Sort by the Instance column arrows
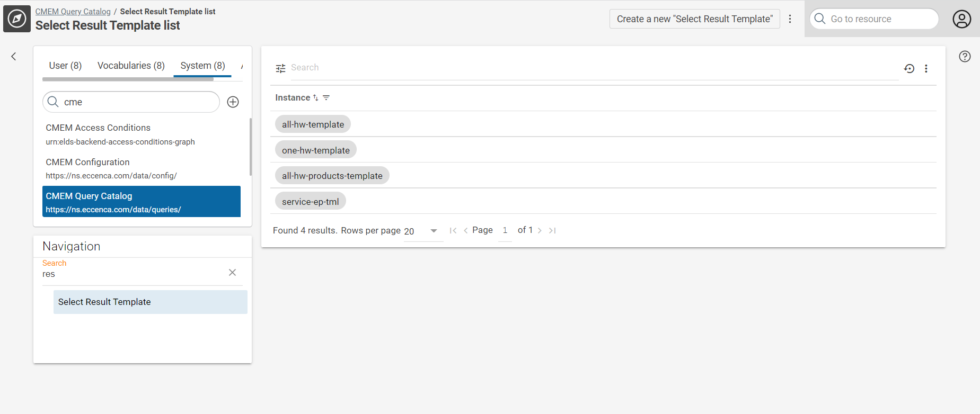Viewport: 980px width, 414px height. click(316, 98)
